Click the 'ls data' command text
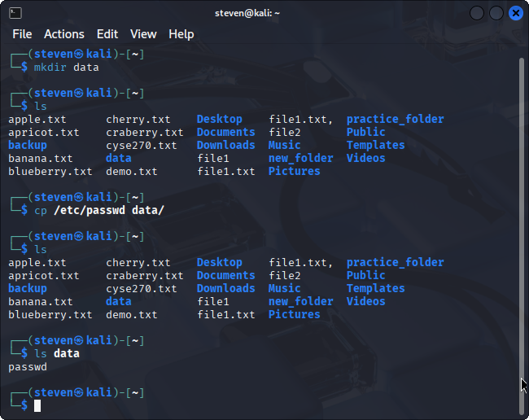529x420 pixels. point(57,353)
